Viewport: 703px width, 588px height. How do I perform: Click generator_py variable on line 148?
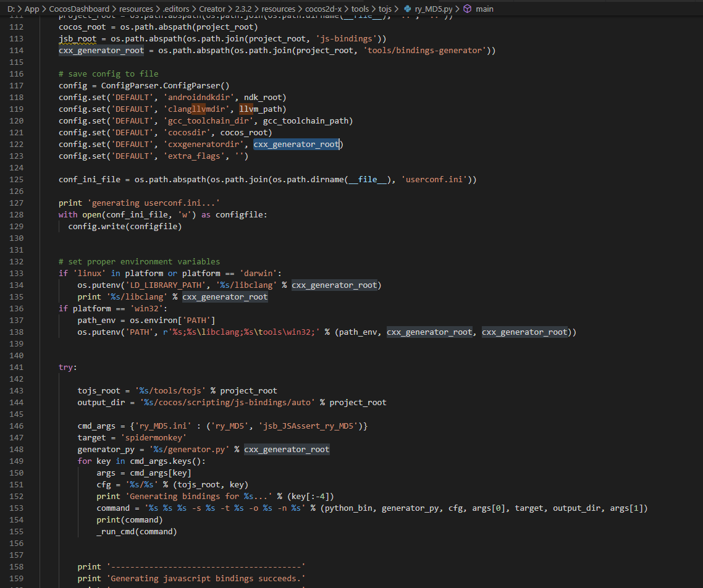click(106, 450)
